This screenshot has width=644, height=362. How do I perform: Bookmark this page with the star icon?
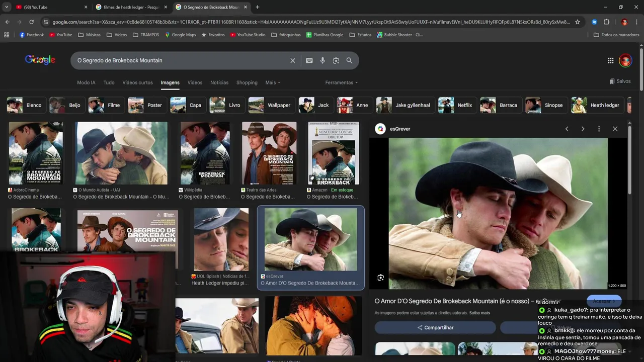pos(578,22)
